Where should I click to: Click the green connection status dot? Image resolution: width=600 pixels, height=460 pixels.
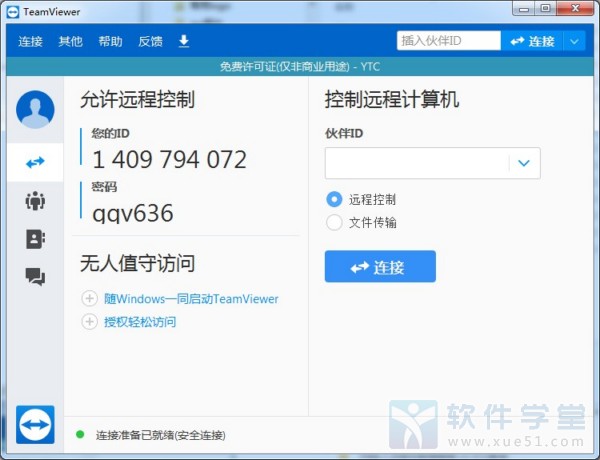tap(80, 434)
